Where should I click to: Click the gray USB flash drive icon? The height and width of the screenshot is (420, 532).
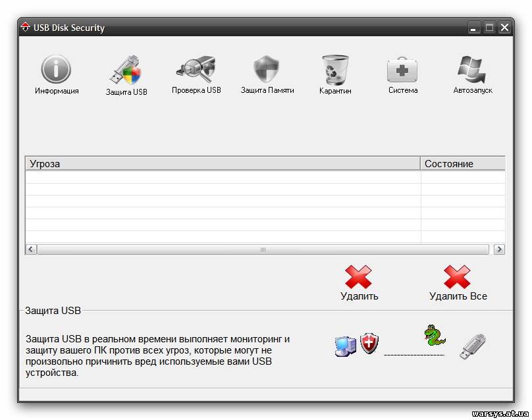click(x=473, y=346)
